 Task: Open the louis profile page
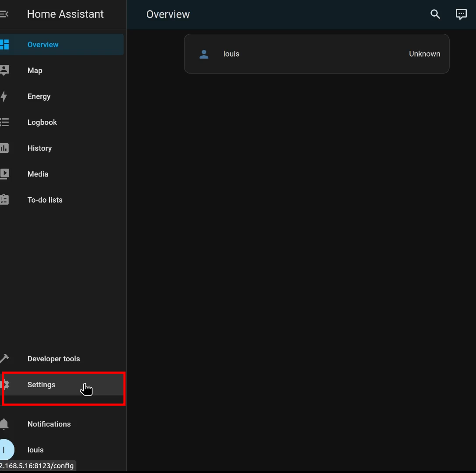point(62,450)
